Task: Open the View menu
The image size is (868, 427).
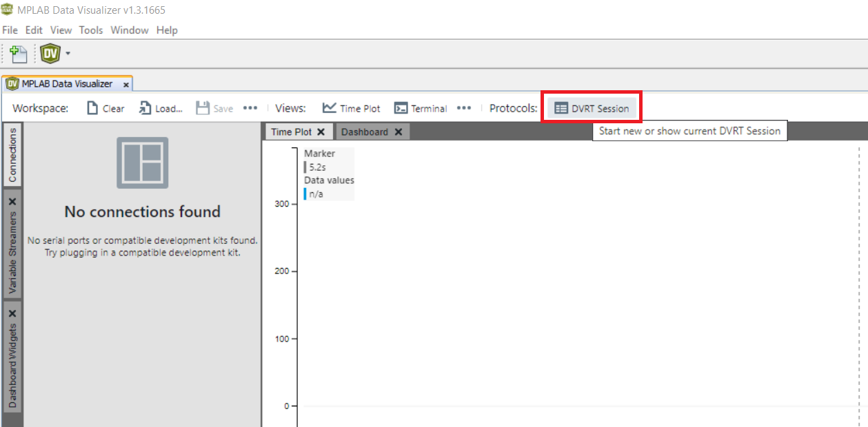Action: coord(61,30)
